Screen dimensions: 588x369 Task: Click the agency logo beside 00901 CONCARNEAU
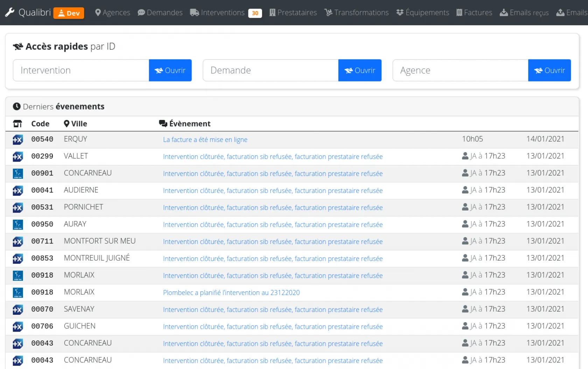point(17,173)
